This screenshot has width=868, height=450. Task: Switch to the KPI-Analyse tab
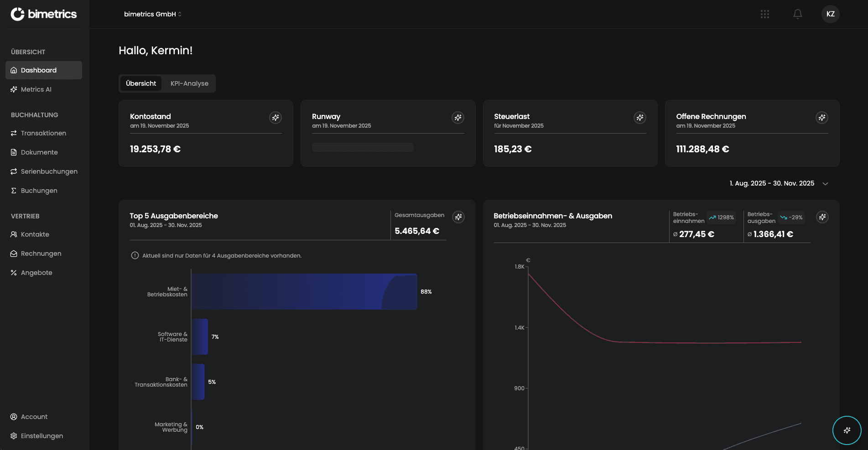point(189,83)
